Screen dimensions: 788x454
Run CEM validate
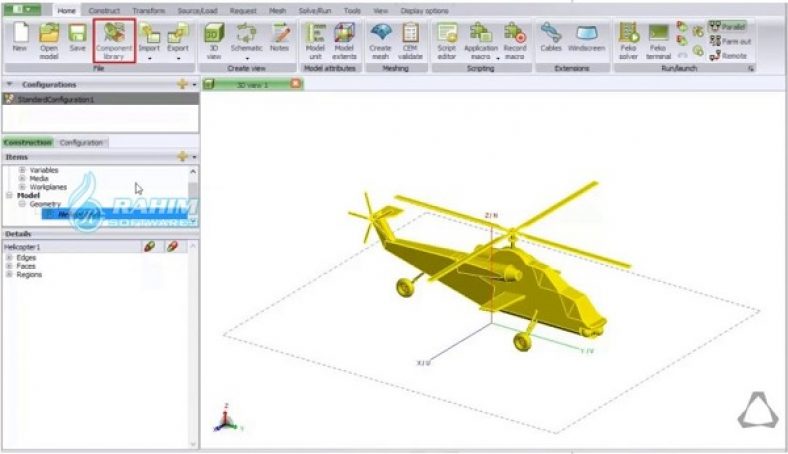(x=411, y=41)
